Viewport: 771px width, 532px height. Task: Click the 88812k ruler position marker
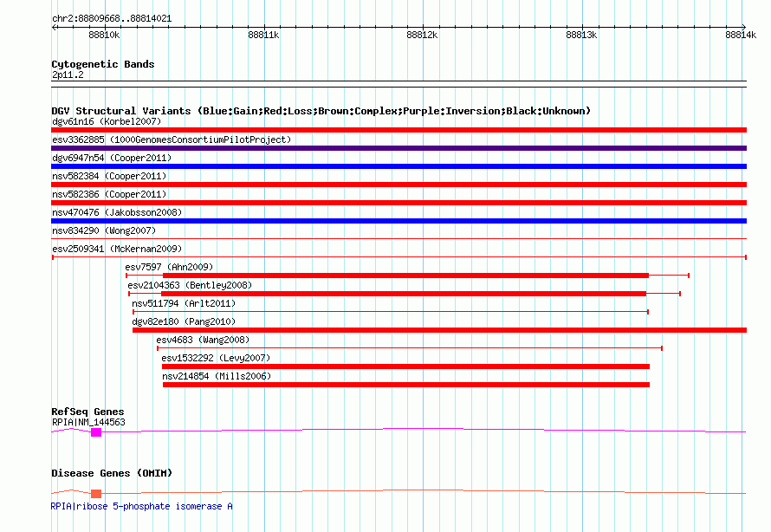pos(422,35)
